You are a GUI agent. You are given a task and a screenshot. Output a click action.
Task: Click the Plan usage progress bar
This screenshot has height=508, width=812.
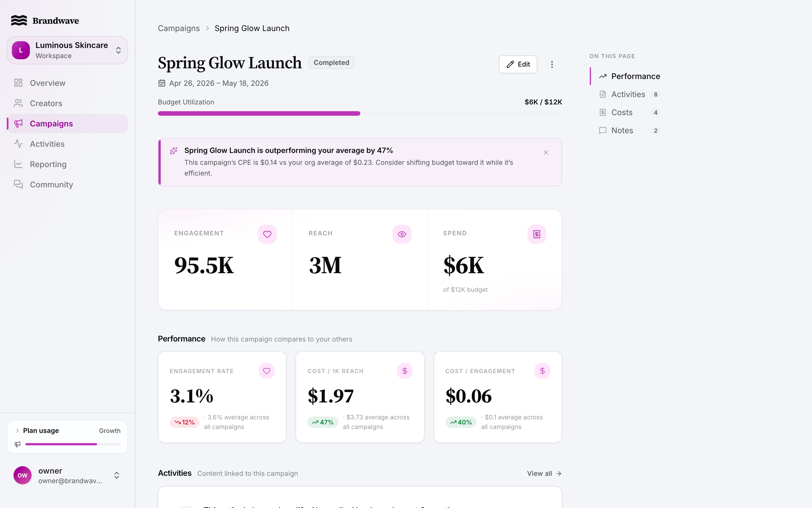pyautogui.click(x=73, y=444)
